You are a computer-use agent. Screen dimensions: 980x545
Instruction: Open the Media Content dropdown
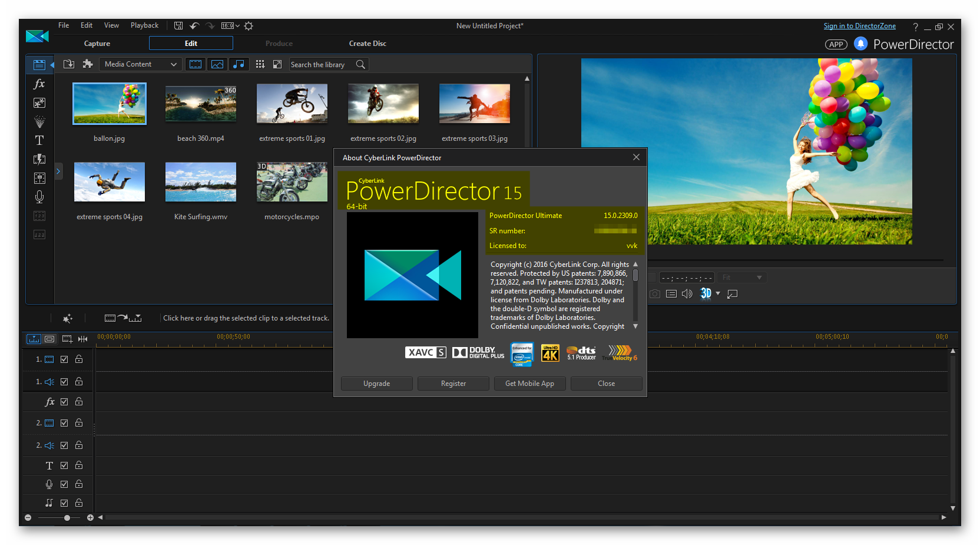tap(140, 64)
